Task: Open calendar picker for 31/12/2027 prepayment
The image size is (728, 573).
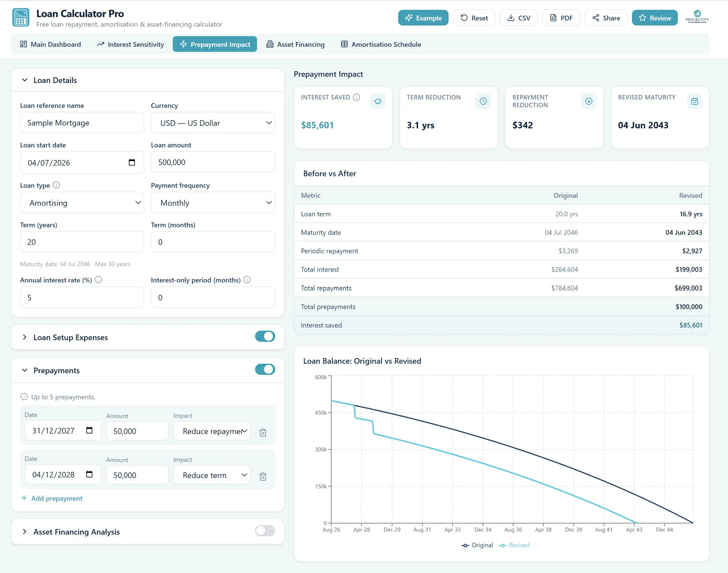Action: (89, 430)
